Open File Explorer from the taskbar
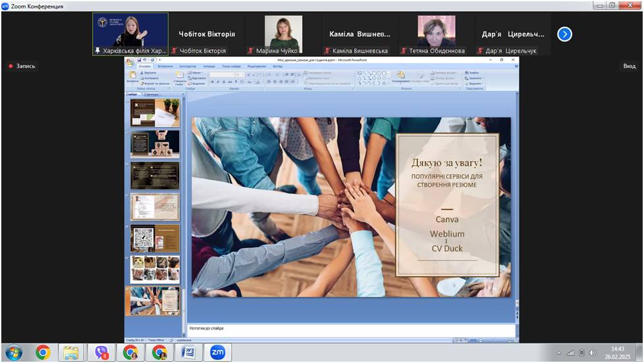 pyautogui.click(x=71, y=352)
